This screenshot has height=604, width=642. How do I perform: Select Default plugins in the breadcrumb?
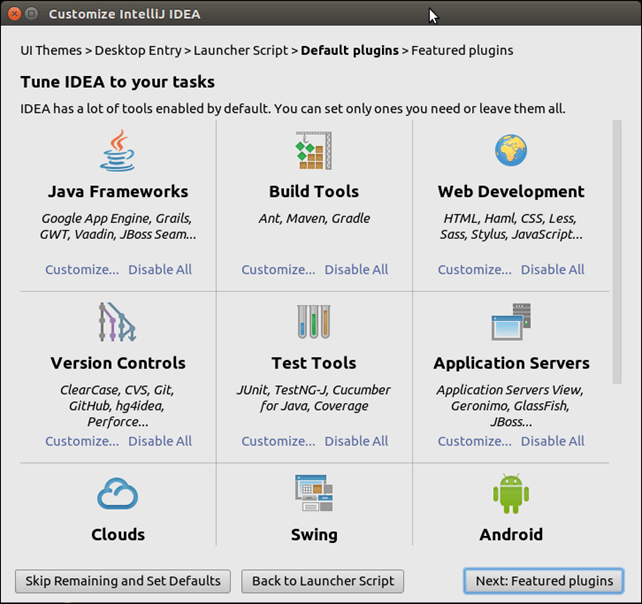[350, 50]
